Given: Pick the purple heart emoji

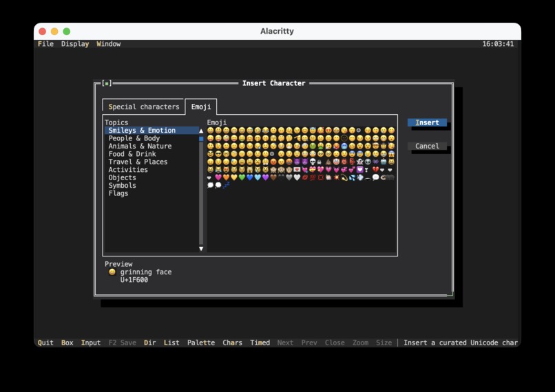Looking at the screenshot, I should (266, 177).
